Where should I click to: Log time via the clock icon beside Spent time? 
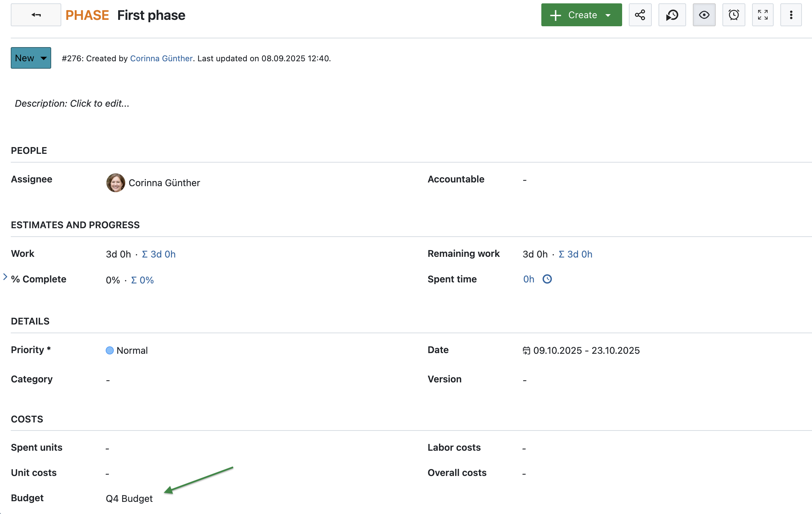[547, 279]
